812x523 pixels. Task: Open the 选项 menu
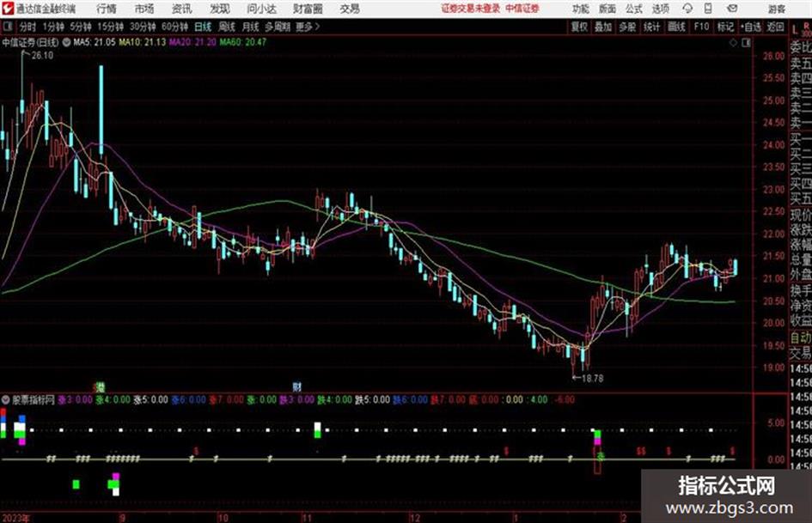tap(660, 9)
